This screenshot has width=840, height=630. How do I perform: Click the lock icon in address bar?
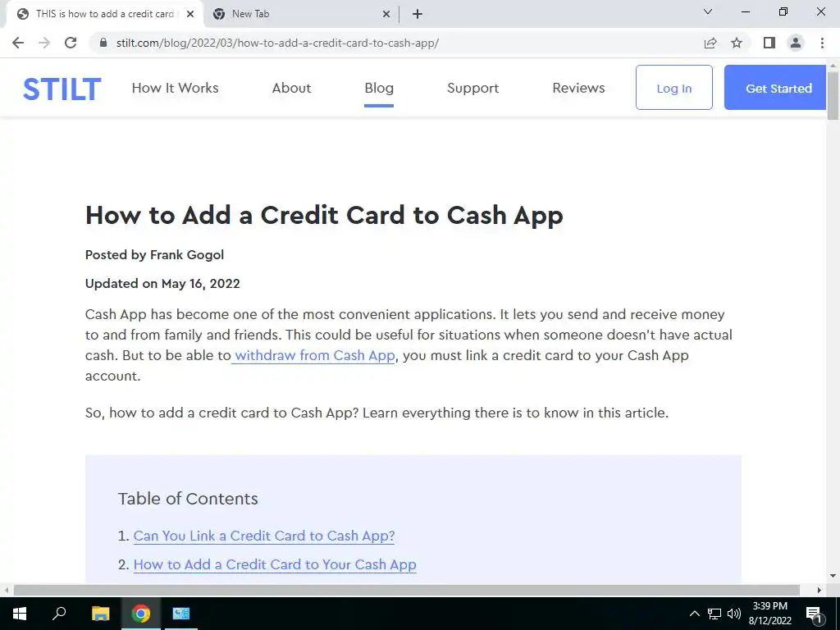(x=104, y=43)
